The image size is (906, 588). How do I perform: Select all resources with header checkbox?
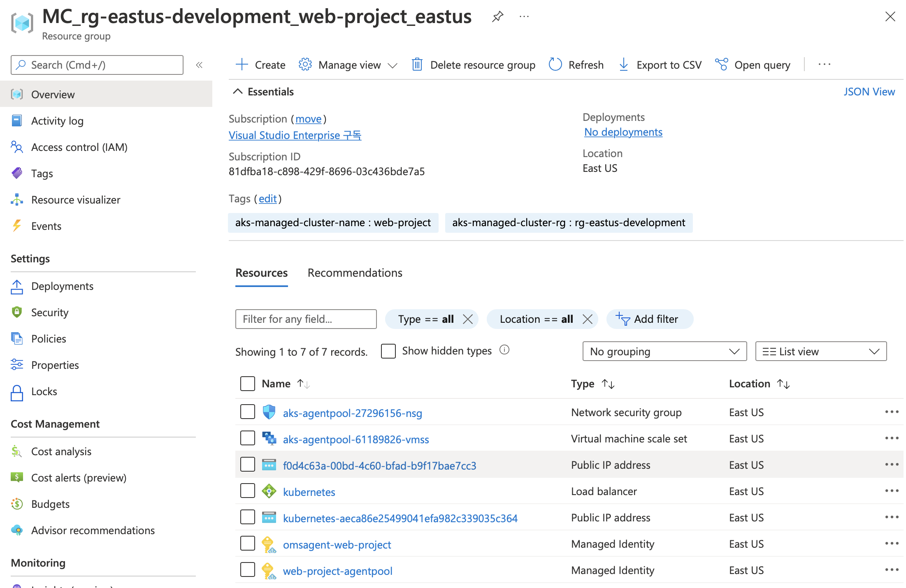pyautogui.click(x=248, y=384)
